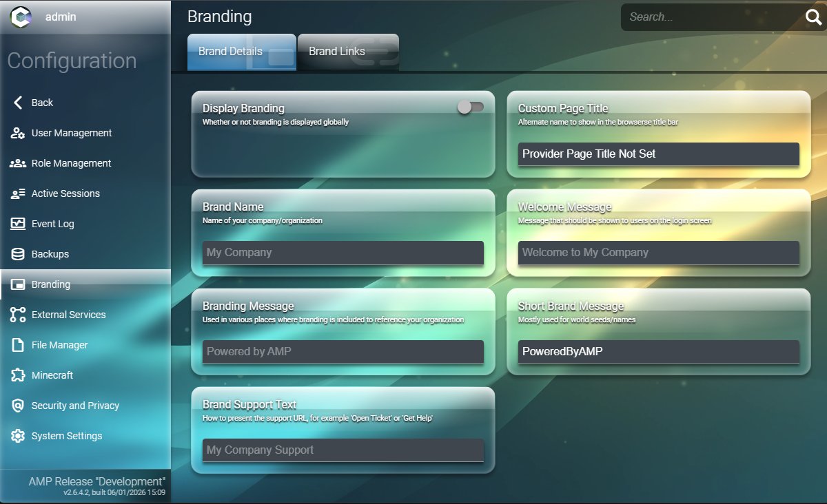Open Minecraft settings from the sidebar
The height and width of the screenshot is (504, 827).
click(x=85, y=375)
